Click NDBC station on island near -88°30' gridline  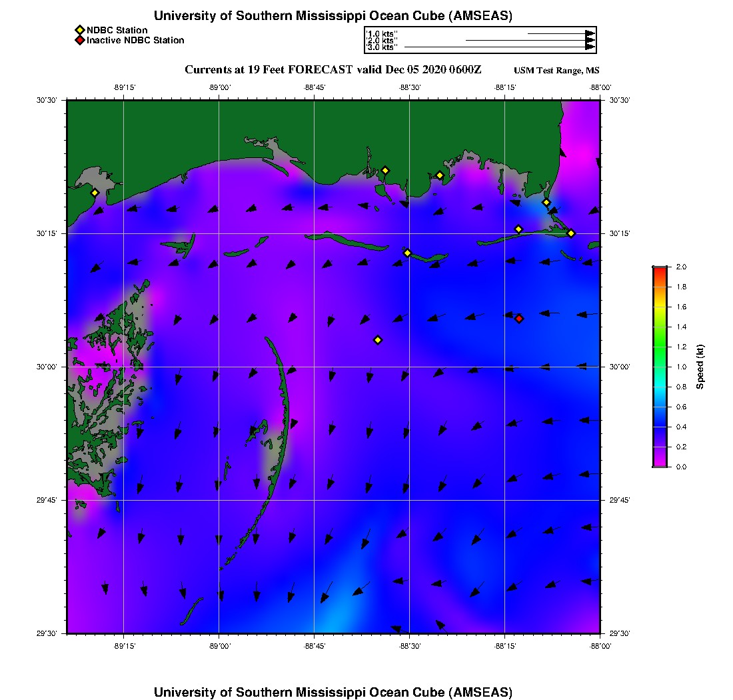coord(408,253)
